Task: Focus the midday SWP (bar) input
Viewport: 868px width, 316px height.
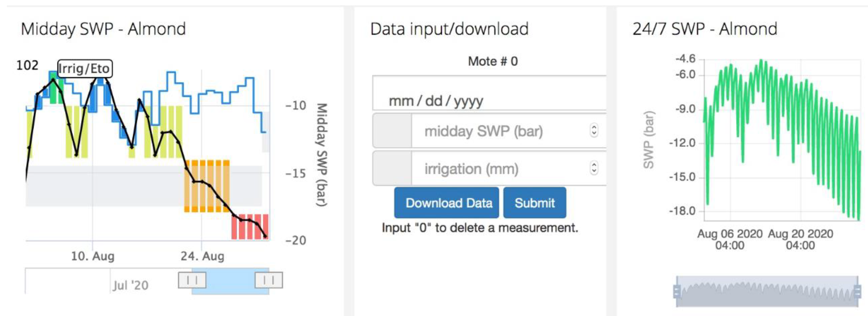Action: (499, 131)
